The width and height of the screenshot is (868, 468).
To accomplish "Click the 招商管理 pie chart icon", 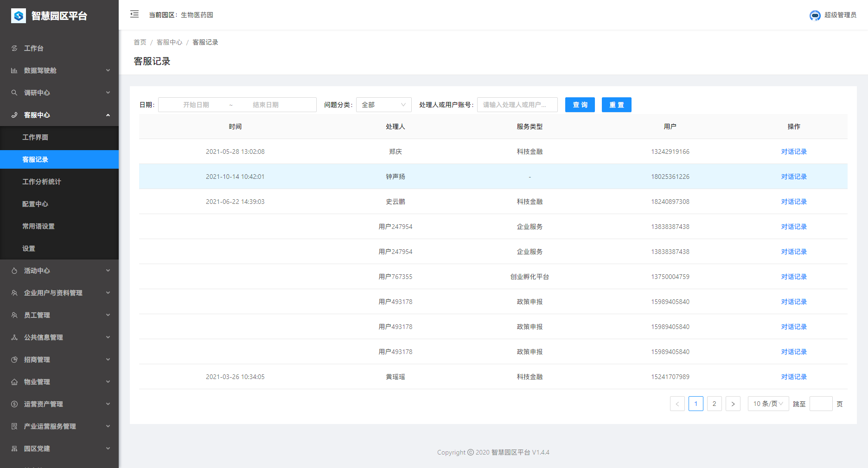I will coord(14,360).
